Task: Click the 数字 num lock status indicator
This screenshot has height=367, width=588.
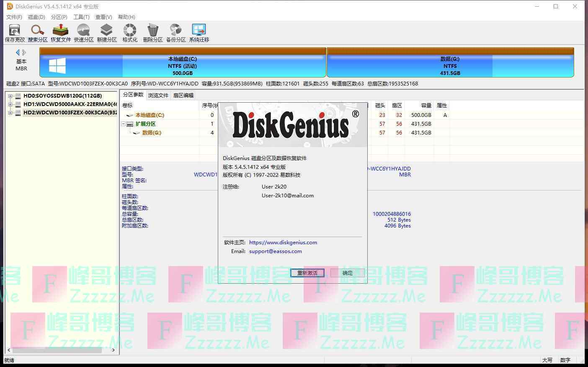Action: tap(565, 360)
